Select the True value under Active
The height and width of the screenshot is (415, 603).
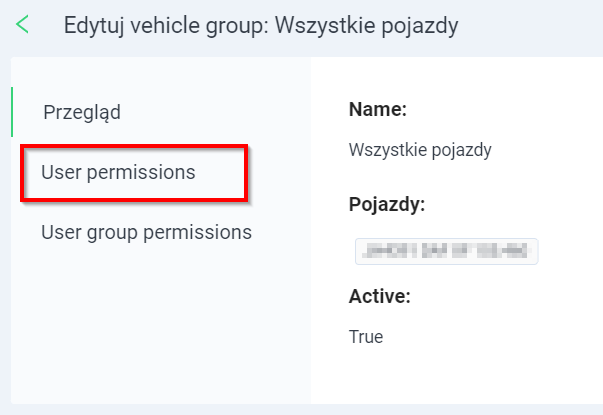[x=366, y=337]
